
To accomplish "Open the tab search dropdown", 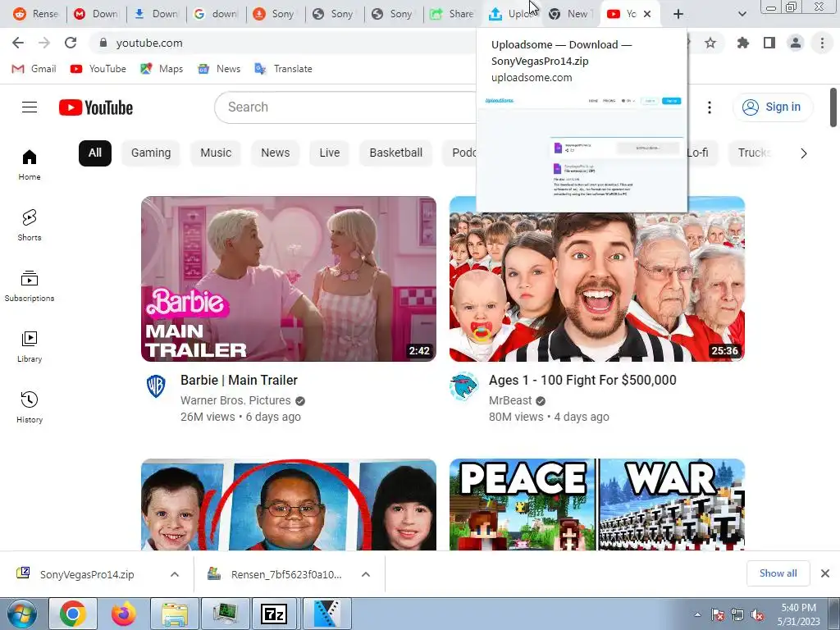I will point(742,14).
